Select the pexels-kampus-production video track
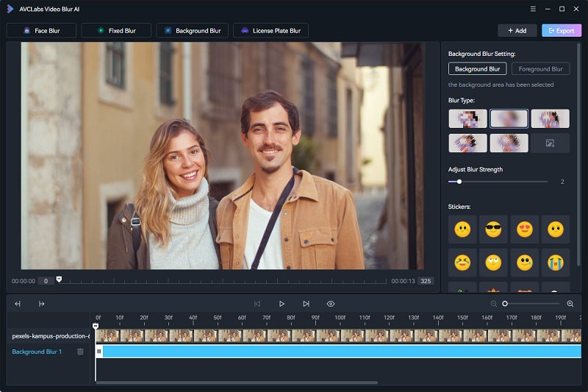Viewport: 588px width, 392px height. tap(51, 335)
